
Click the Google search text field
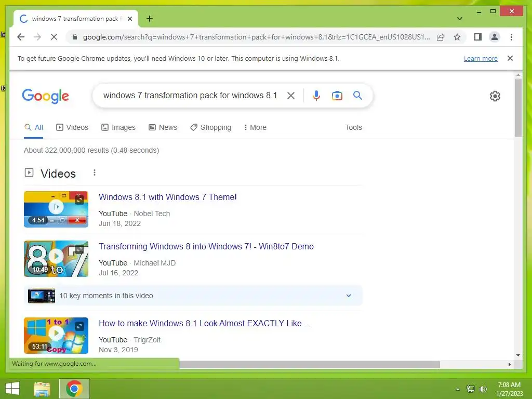pos(190,96)
